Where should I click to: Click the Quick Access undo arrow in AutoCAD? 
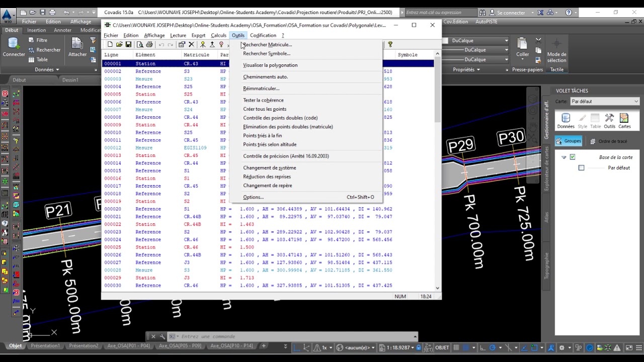67,12
